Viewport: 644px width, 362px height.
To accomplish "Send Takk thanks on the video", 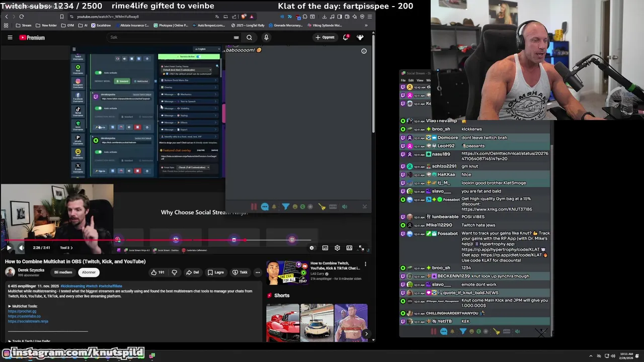I will coord(239,272).
